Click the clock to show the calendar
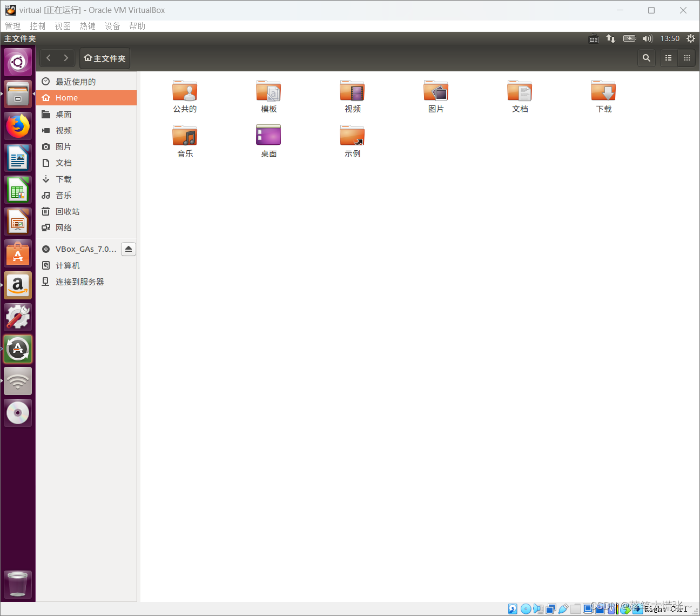The height and width of the screenshot is (616, 700). tap(670, 38)
